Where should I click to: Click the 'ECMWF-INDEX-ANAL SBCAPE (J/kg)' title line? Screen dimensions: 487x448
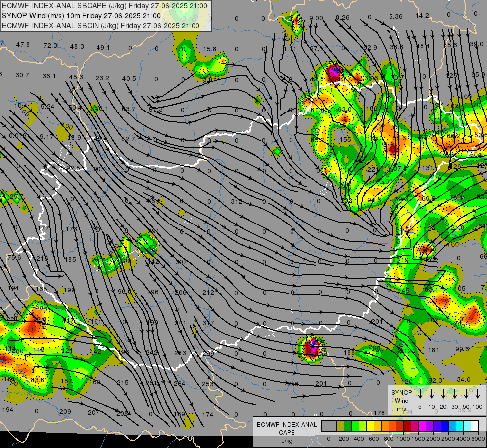coord(104,6)
